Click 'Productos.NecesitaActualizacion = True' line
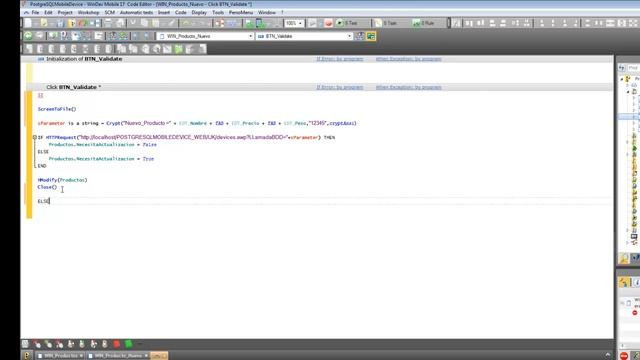This screenshot has height=360, width=640. 101,159
